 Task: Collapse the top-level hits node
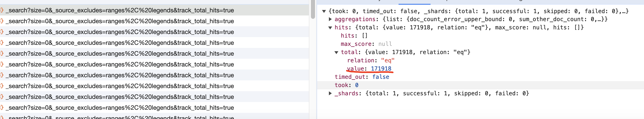pos(330,28)
